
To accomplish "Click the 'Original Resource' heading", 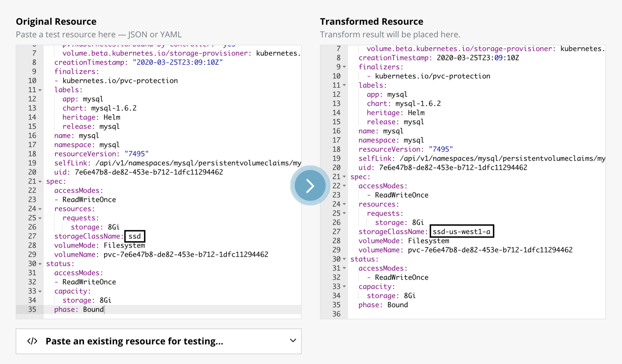I will click(x=56, y=21).
